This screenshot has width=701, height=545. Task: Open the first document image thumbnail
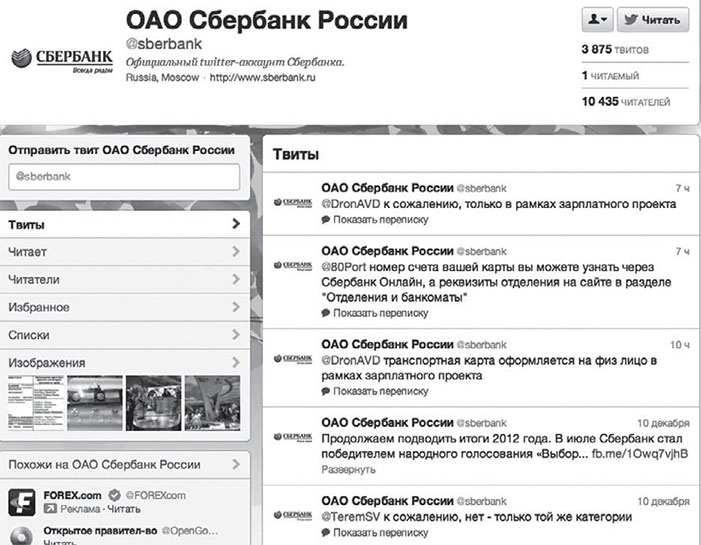36,403
